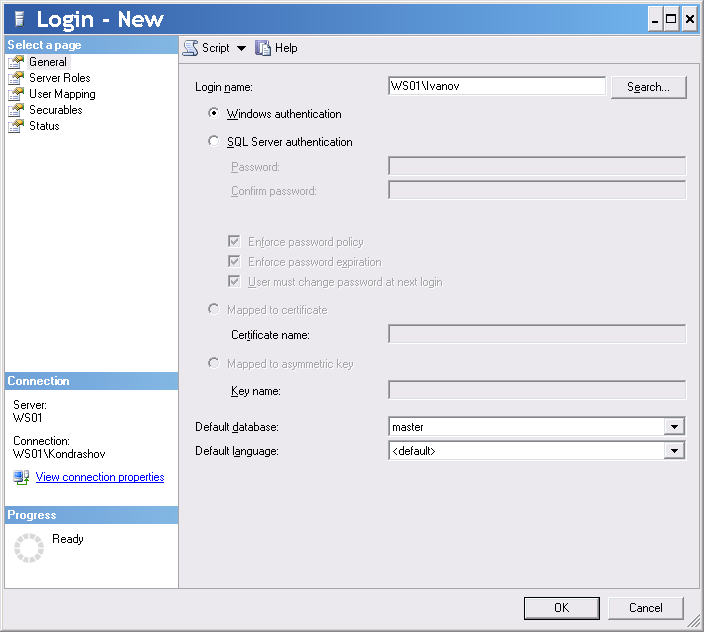Click the WS01\Kondrashov connection text
The image size is (704, 632).
pos(59,454)
